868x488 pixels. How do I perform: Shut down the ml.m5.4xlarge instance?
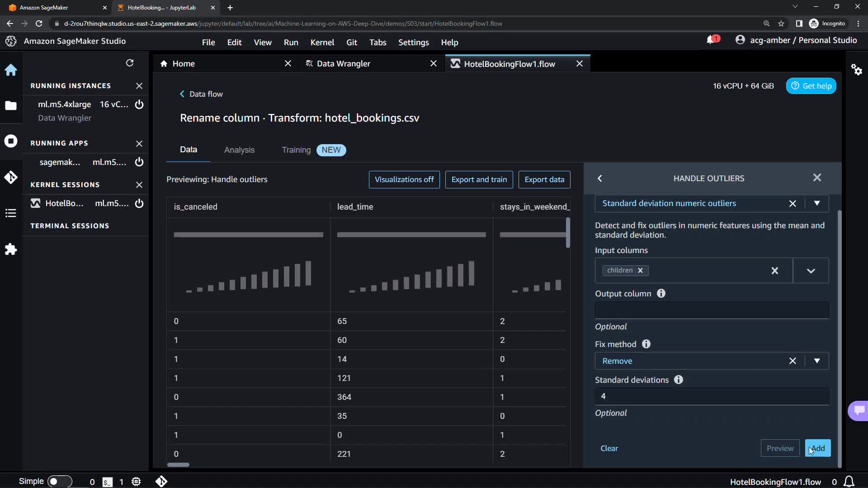(139, 104)
